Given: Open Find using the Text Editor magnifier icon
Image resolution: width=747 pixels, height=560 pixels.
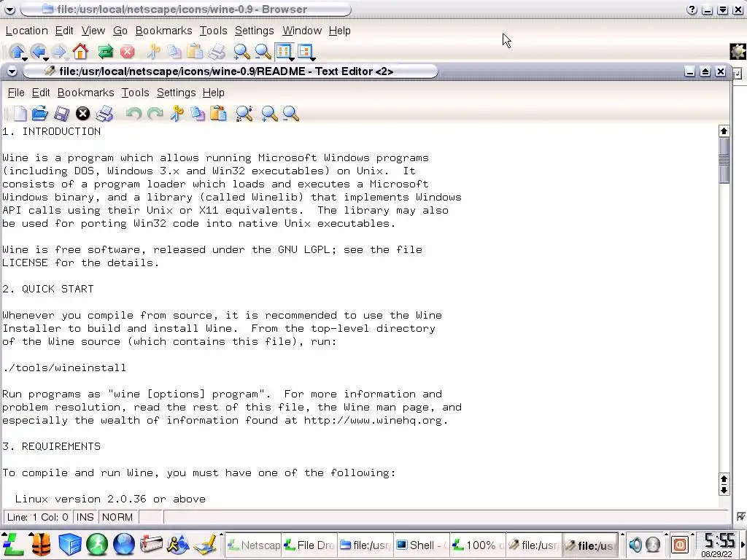Looking at the screenshot, I should pos(244,114).
